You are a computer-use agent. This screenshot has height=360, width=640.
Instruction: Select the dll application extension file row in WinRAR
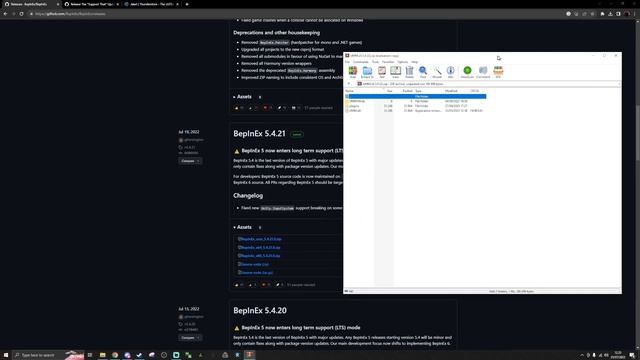coord(416,111)
